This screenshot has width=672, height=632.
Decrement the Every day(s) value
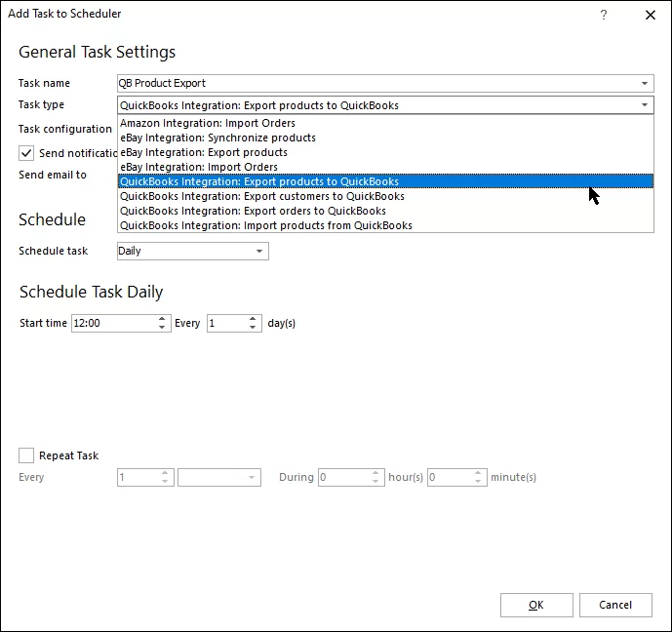click(x=254, y=328)
